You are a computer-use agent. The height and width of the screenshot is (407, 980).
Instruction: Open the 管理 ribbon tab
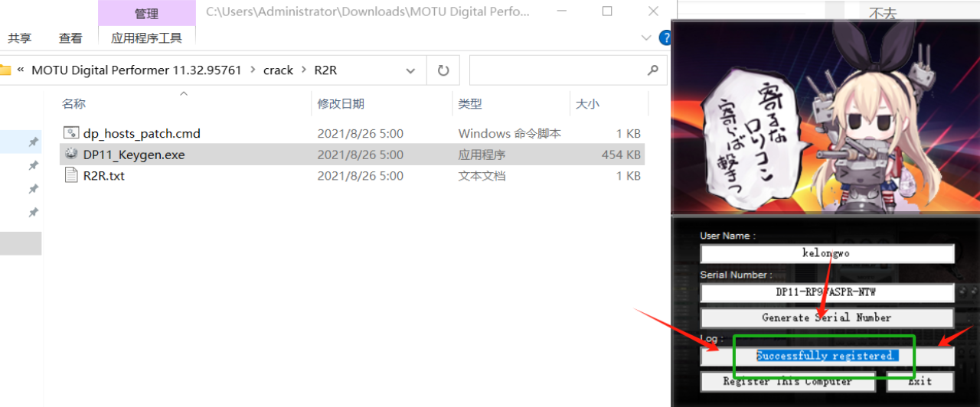pyautogui.click(x=146, y=13)
